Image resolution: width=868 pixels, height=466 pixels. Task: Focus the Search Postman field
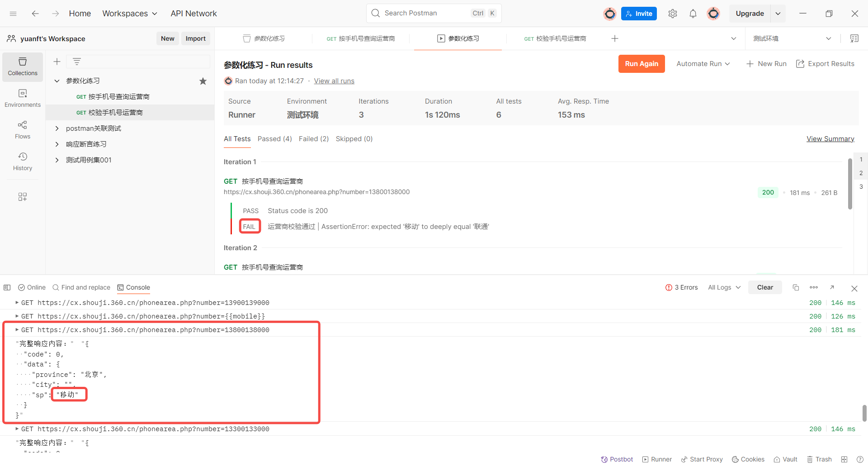click(434, 13)
